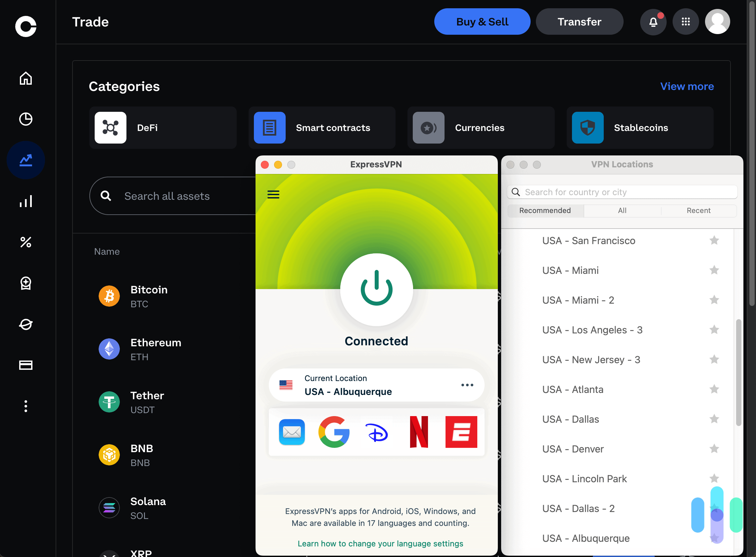Click the Ethereum coin icon
This screenshot has width=756, height=557.
[x=109, y=349]
